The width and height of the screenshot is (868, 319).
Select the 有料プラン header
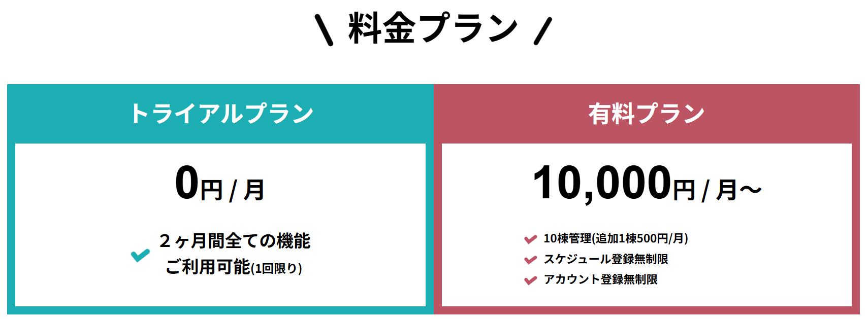647,114
